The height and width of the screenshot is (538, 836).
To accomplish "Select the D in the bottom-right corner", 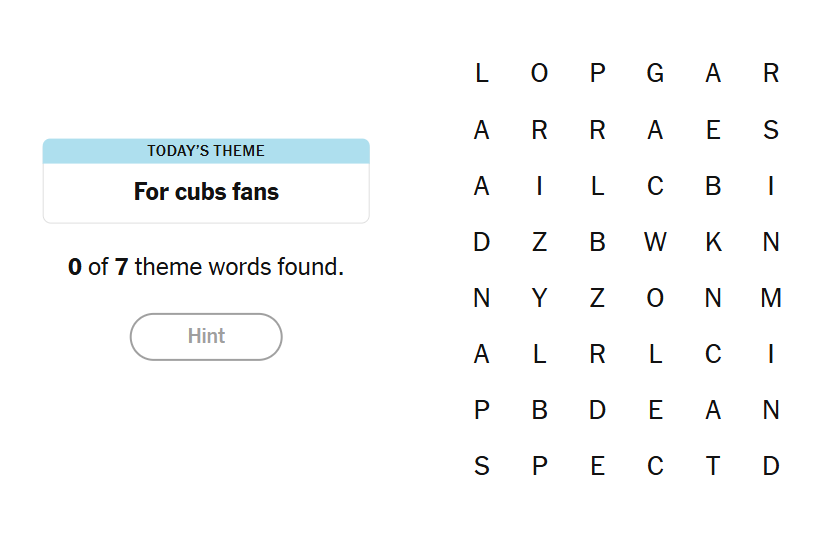I will pos(771,466).
